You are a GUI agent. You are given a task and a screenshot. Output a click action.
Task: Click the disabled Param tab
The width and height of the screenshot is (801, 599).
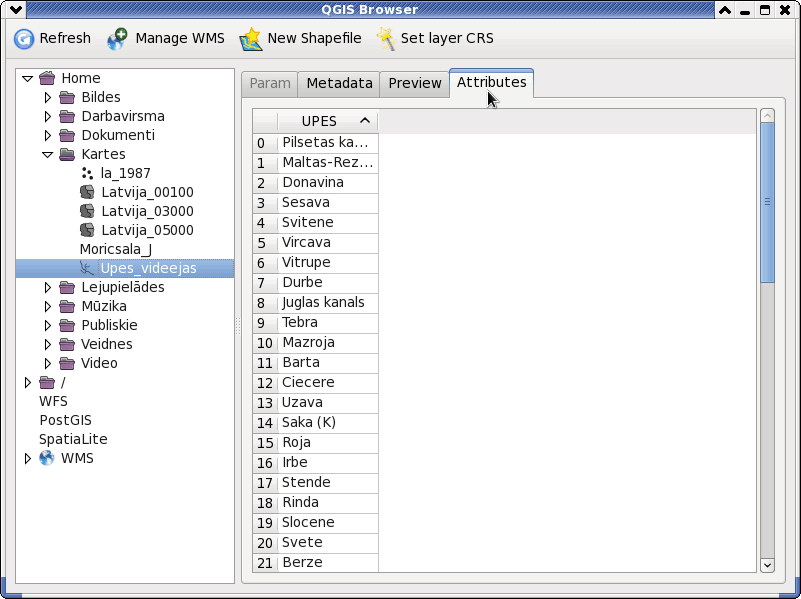pyautogui.click(x=270, y=84)
